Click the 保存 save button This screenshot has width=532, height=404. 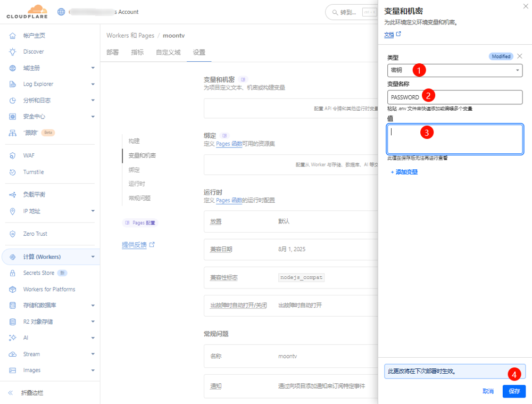click(514, 391)
